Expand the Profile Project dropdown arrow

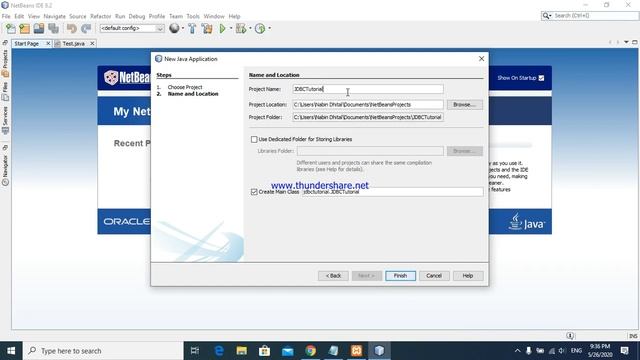click(x=269, y=28)
